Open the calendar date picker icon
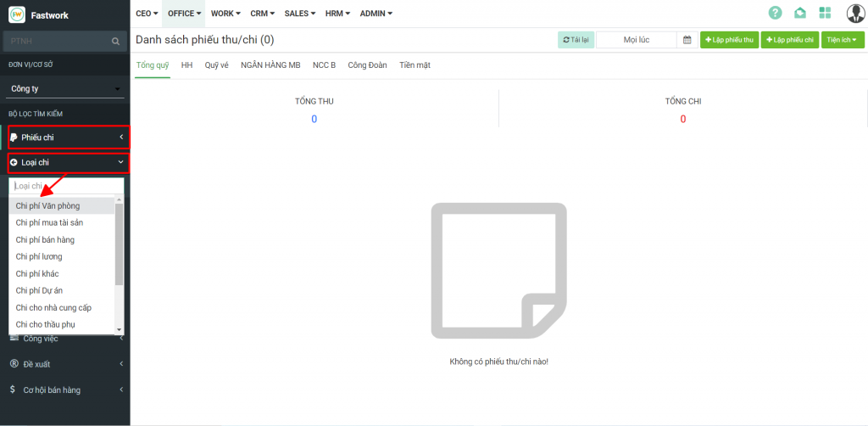 (687, 40)
